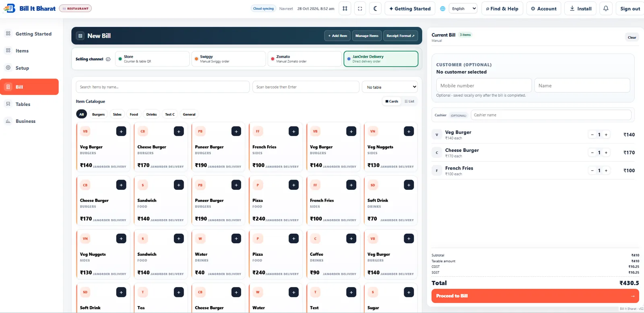This screenshot has width=644, height=313.
Task: Click the globe language icon
Action: click(443, 8)
